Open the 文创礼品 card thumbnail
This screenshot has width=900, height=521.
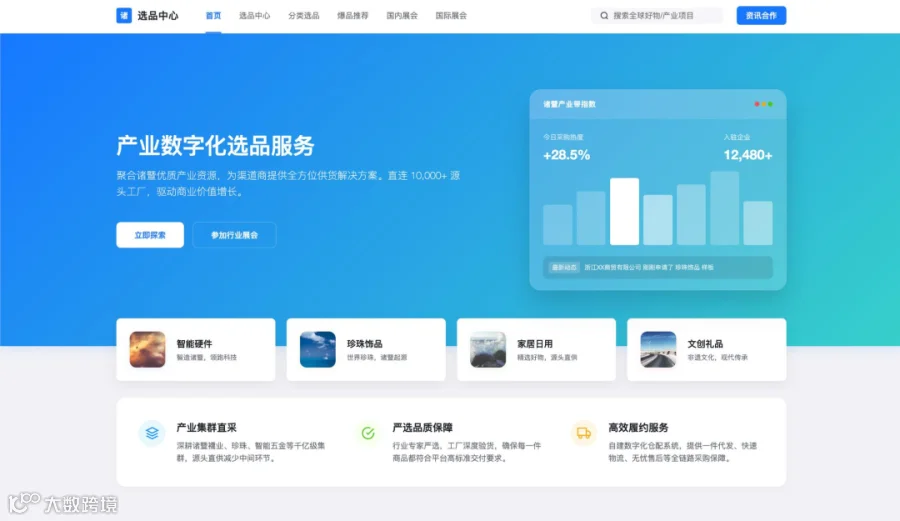click(x=658, y=349)
